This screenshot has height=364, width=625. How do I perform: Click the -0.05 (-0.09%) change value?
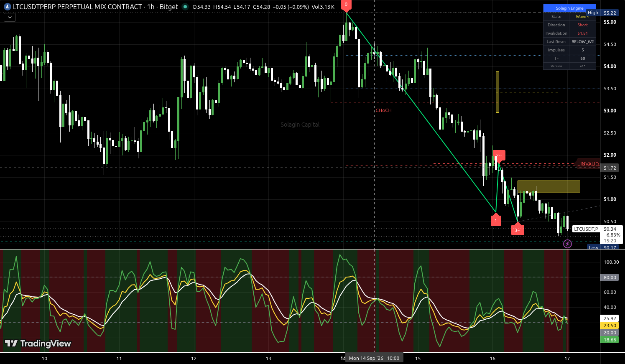click(291, 7)
